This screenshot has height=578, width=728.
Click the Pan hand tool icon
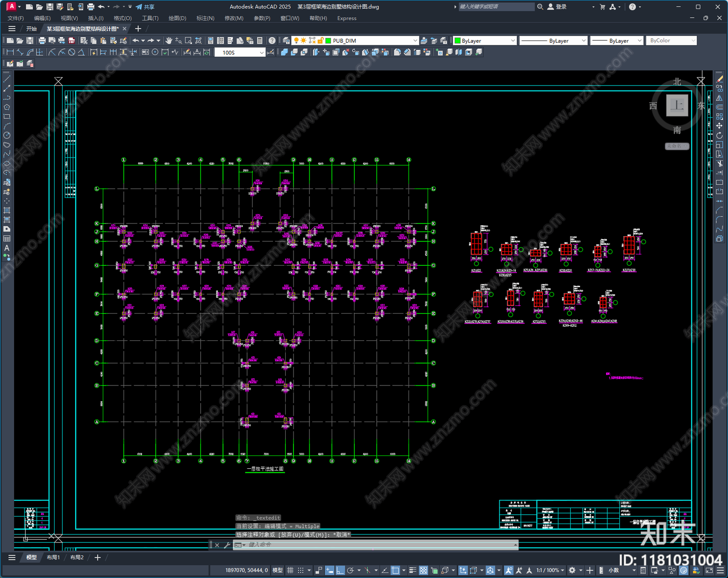pyautogui.click(x=169, y=41)
